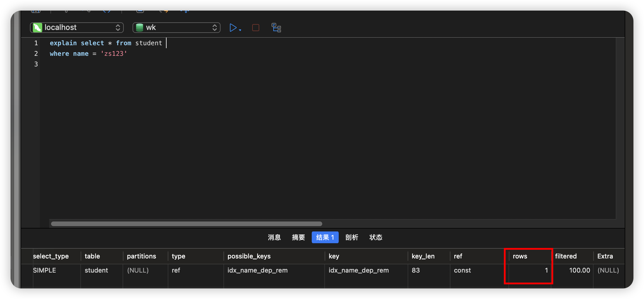644x299 pixels.
Task: Open the localhost connection dropdown
Action: coord(77,28)
